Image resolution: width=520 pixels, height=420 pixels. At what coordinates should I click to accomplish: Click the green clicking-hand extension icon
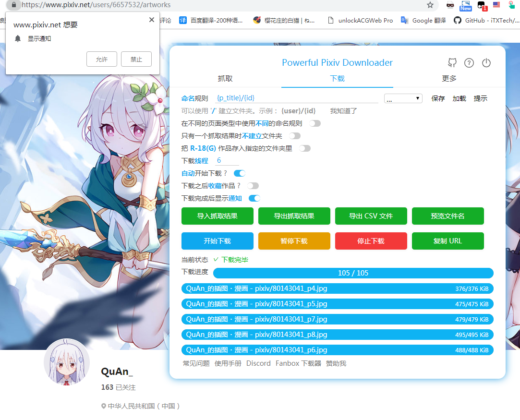511,5
